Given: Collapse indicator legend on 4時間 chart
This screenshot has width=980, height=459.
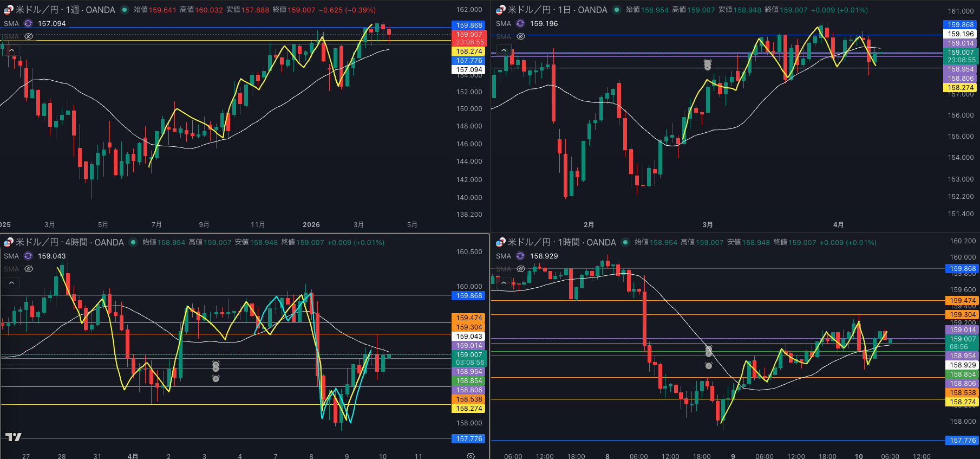Looking at the screenshot, I should click(x=11, y=282).
